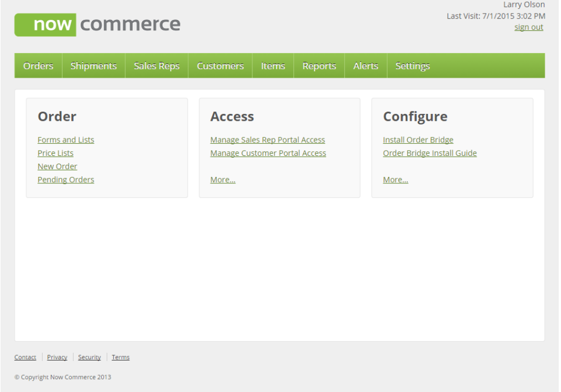Image resolution: width=561 pixels, height=392 pixels.
Task: Sign out of Larry Olson's account
Action: coord(529,27)
